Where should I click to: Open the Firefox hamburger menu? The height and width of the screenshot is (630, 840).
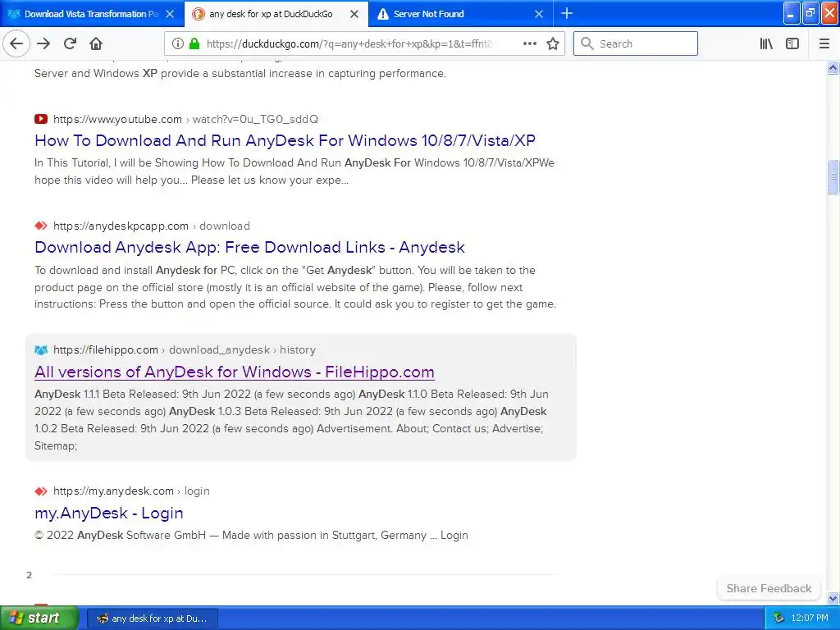[824, 43]
